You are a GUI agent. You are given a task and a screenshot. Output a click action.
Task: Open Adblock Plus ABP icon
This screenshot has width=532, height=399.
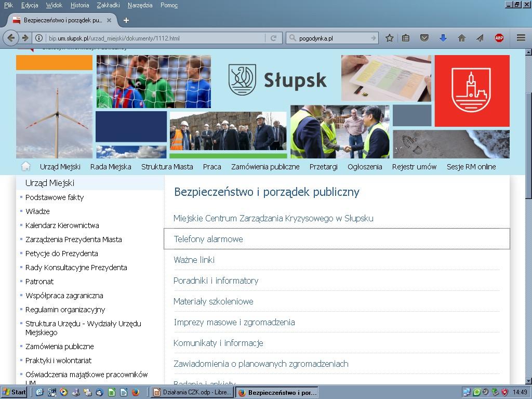(x=499, y=38)
